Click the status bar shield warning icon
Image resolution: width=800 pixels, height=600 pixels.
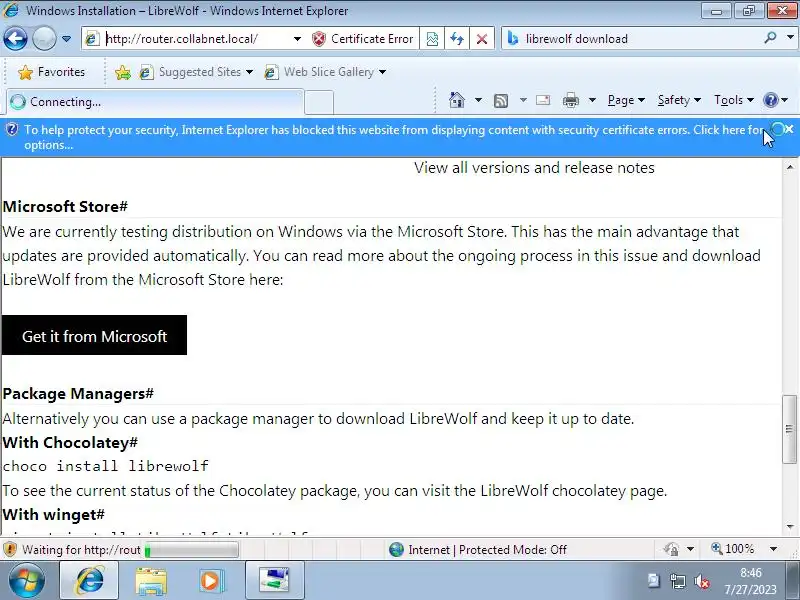point(10,549)
